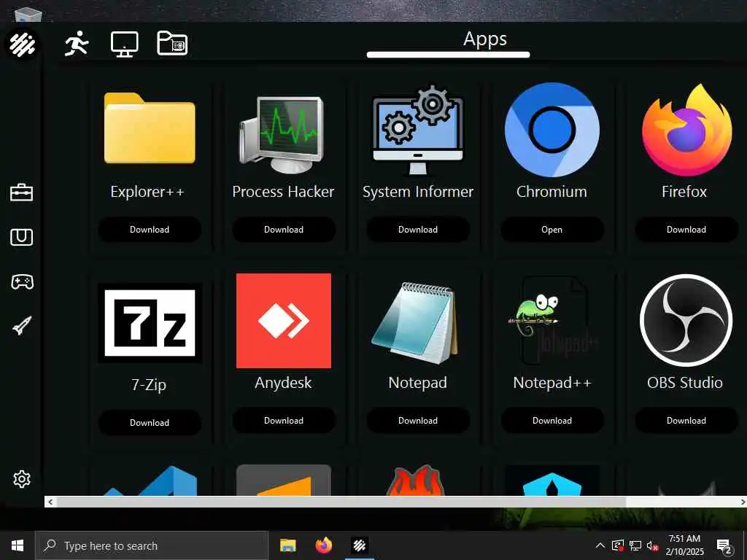Select the Apps tab heading
The image size is (747, 560).
pos(485,39)
